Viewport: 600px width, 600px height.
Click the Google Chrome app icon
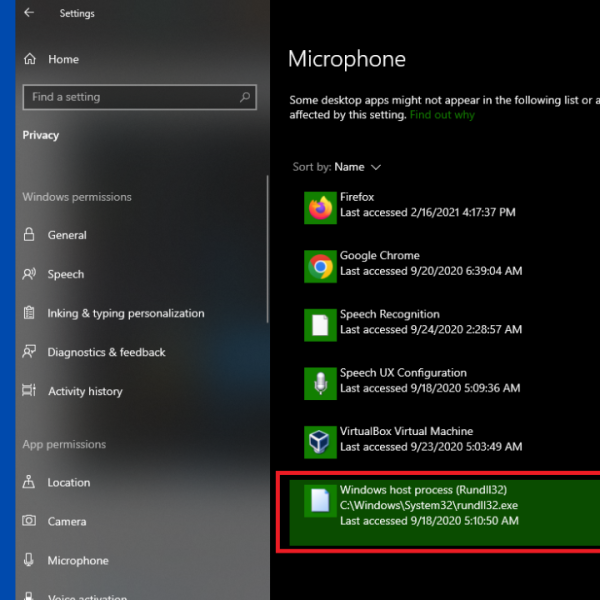coord(320,266)
